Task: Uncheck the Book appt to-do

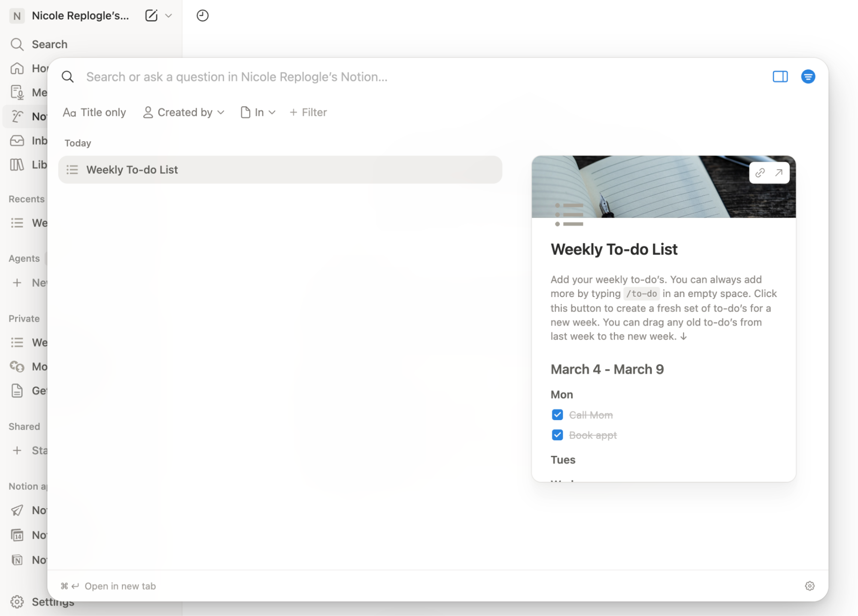Action: (x=557, y=434)
